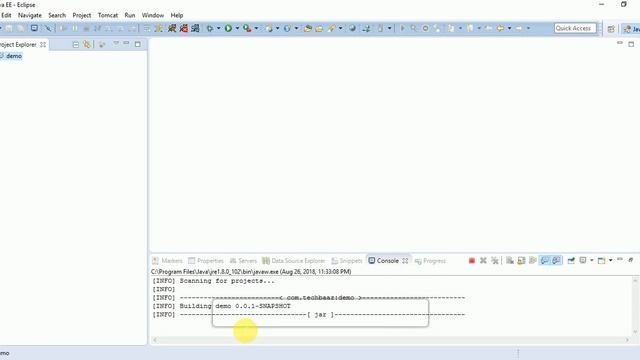
Task: Switch to the Markers tab
Action: [x=168, y=260]
